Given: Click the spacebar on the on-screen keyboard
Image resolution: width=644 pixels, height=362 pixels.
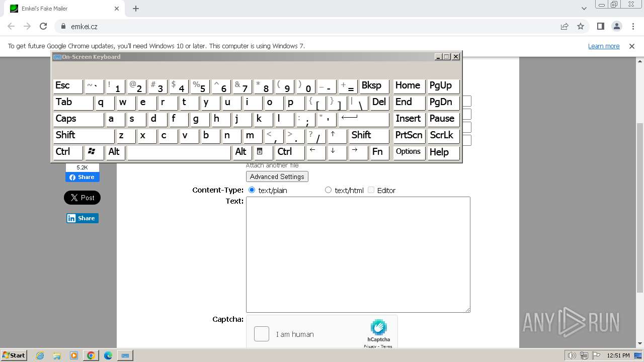Looking at the screenshot, I should tap(179, 152).
